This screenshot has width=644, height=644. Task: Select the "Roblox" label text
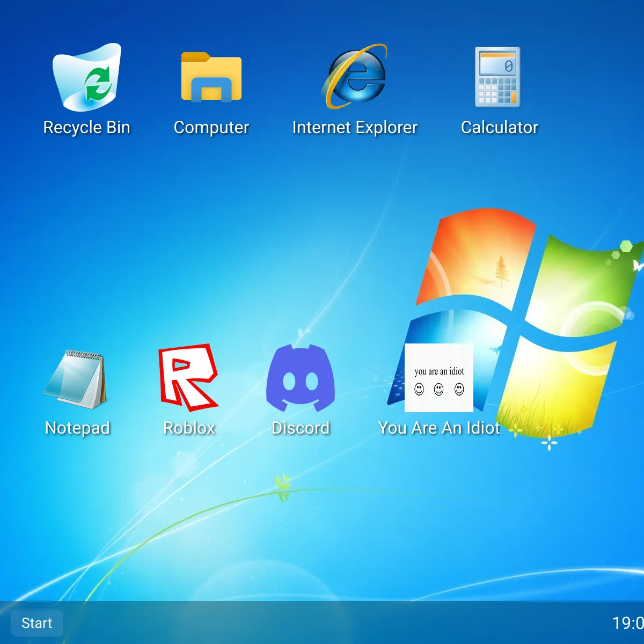point(189,428)
